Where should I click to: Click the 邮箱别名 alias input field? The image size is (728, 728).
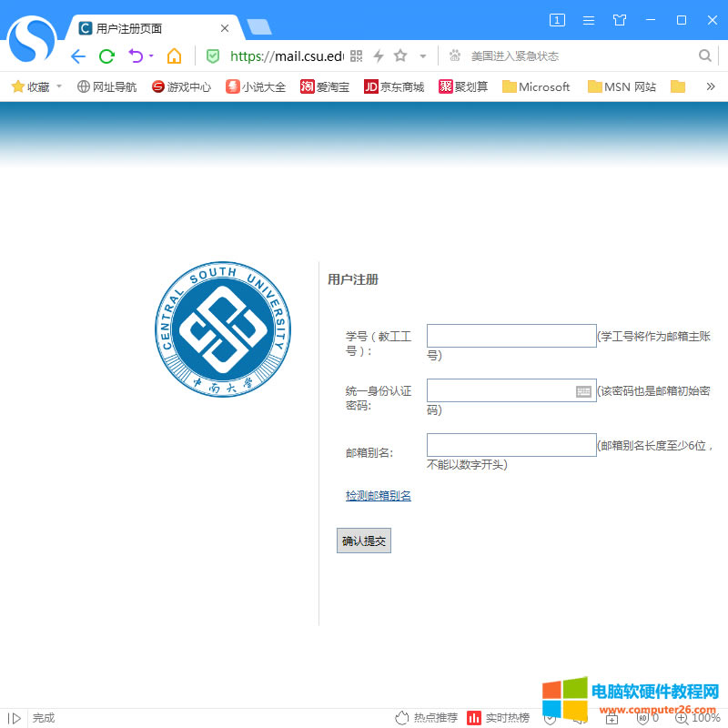point(511,445)
